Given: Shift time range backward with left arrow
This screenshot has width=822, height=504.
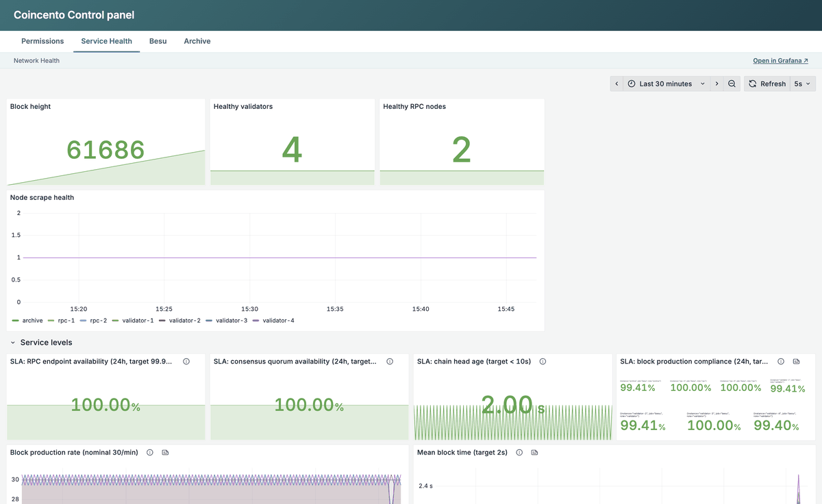Looking at the screenshot, I should click(616, 84).
